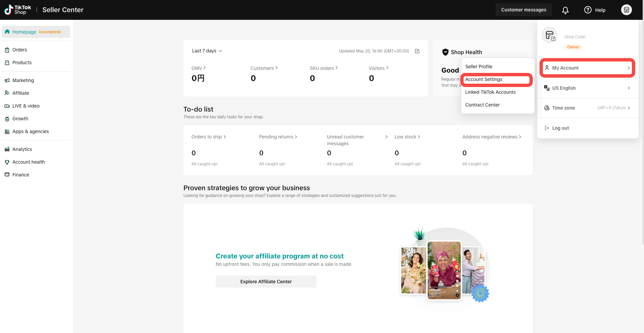
Task: Expand the My Account submenu chevron
Action: [629, 68]
